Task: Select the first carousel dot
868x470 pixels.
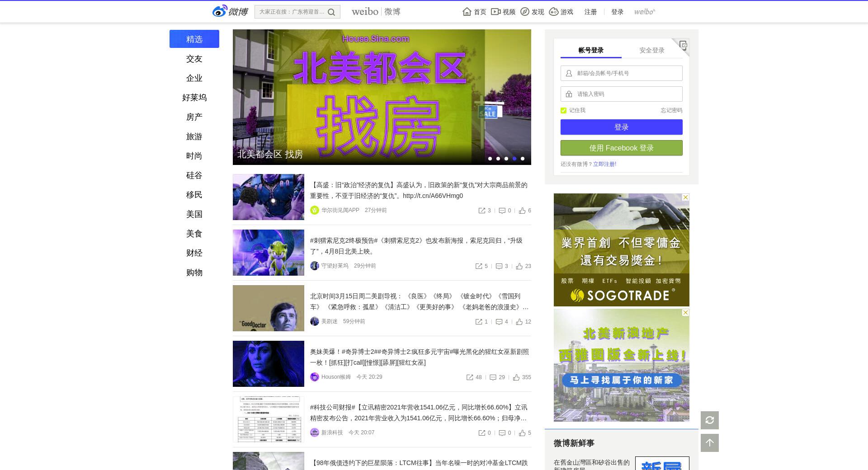Action: [490, 159]
